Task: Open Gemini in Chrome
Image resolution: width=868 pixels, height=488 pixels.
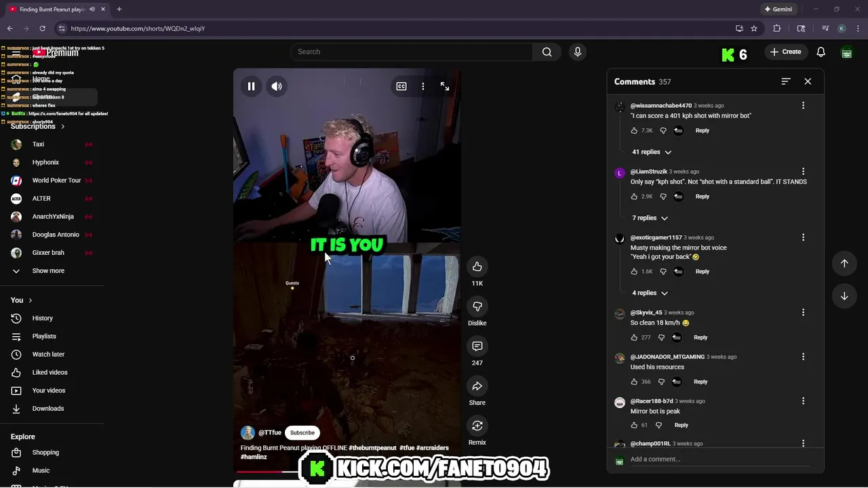Action: click(778, 9)
